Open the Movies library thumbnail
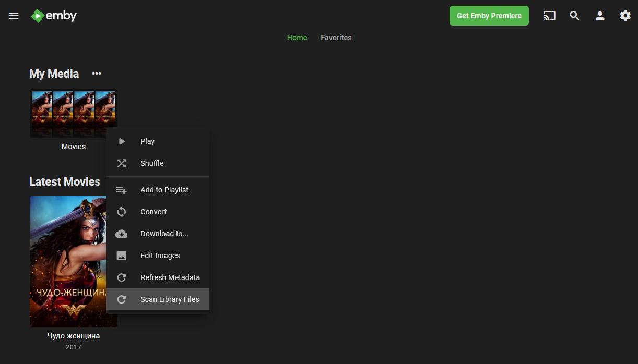 pyautogui.click(x=74, y=114)
